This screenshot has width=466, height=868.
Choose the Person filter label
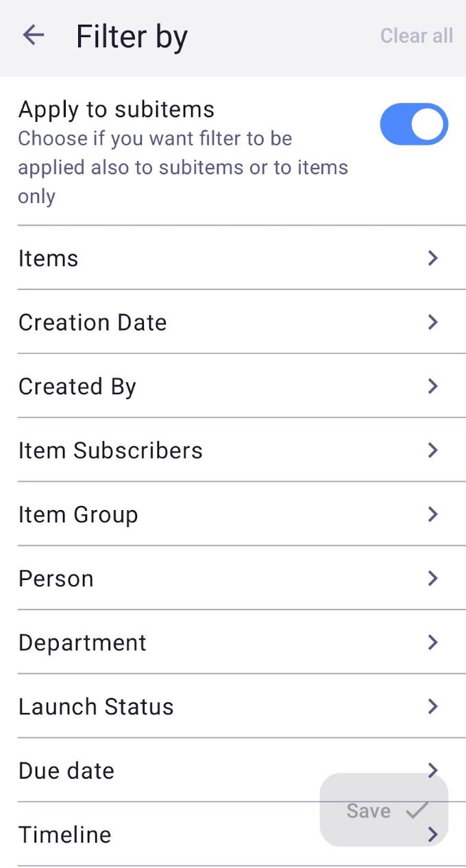click(56, 579)
